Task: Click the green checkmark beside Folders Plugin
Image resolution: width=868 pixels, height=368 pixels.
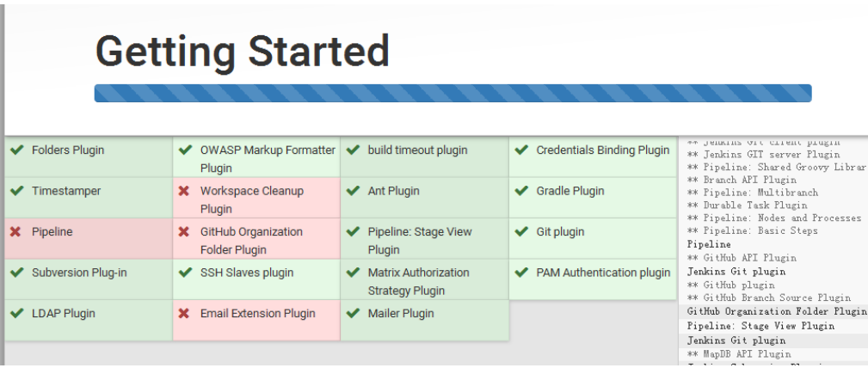Action: pos(16,150)
